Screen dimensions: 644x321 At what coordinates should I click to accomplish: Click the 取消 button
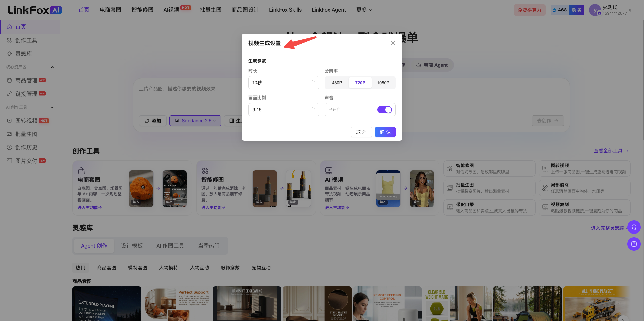pos(361,132)
